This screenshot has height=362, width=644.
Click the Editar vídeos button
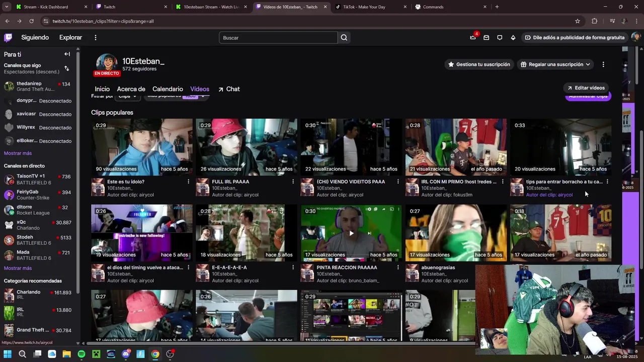click(586, 88)
